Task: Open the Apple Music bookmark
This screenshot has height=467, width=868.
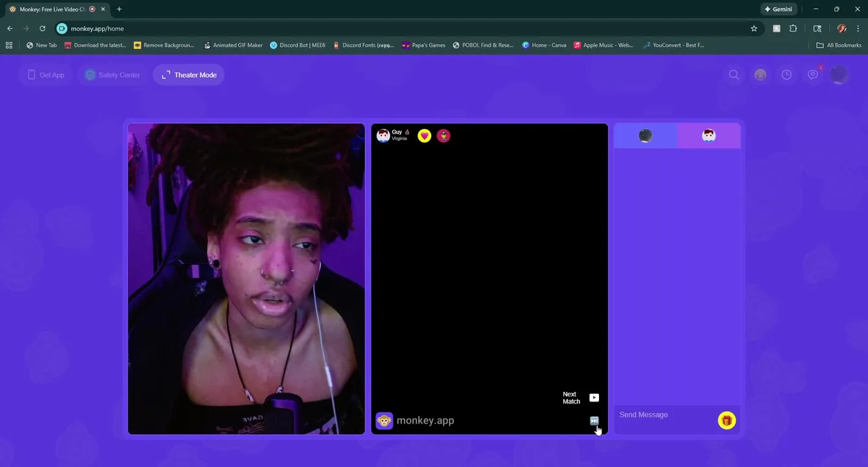Action: point(604,45)
